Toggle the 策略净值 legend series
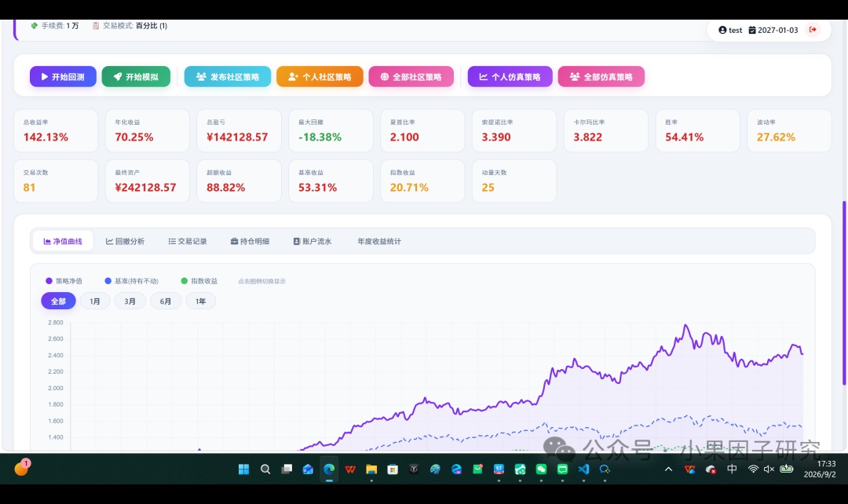 pos(64,281)
